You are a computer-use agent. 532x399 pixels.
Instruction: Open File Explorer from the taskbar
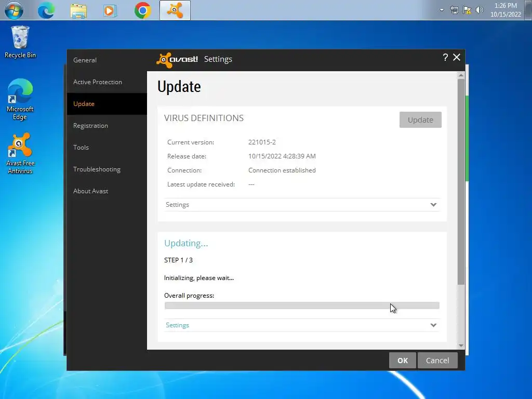pos(78,10)
